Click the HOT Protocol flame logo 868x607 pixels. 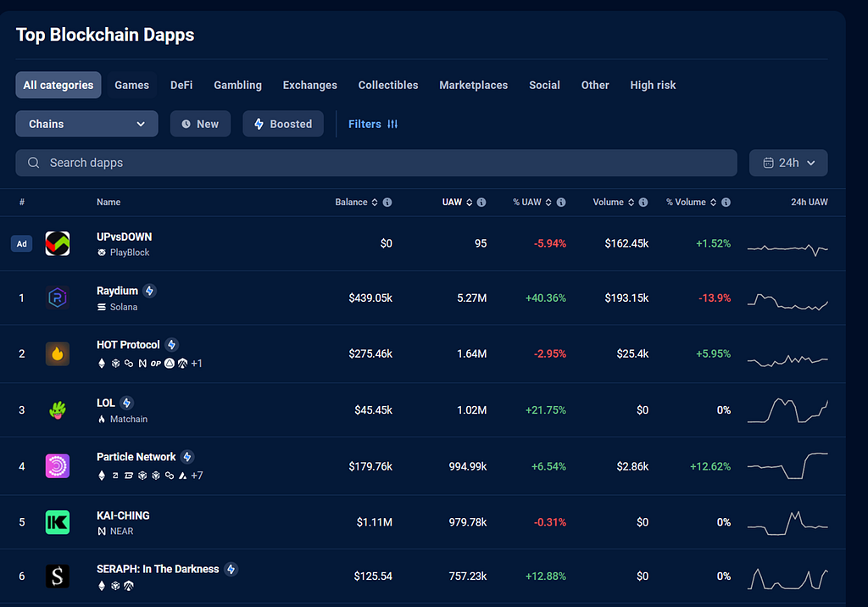tap(58, 354)
